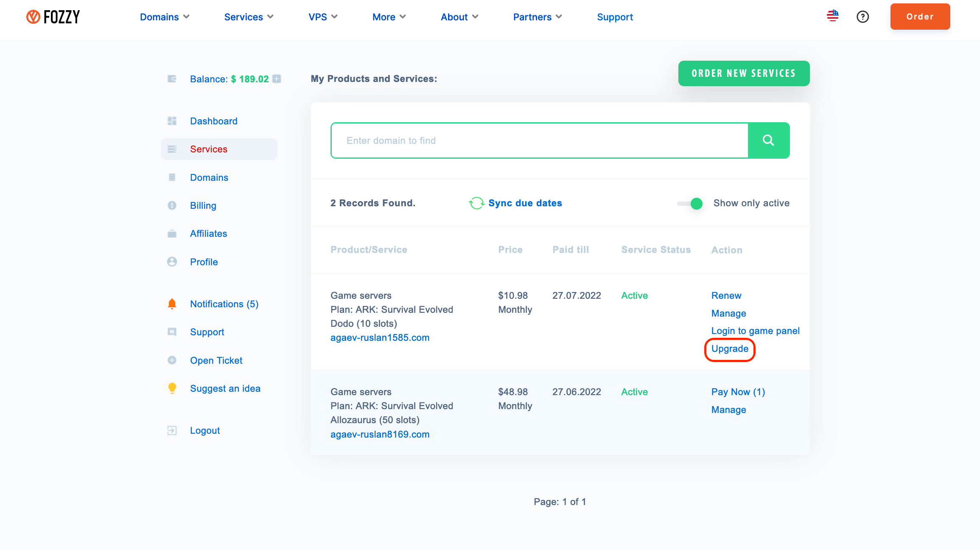Add funds with the plus icon beside balance

pyautogui.click(x=277, y=79)
